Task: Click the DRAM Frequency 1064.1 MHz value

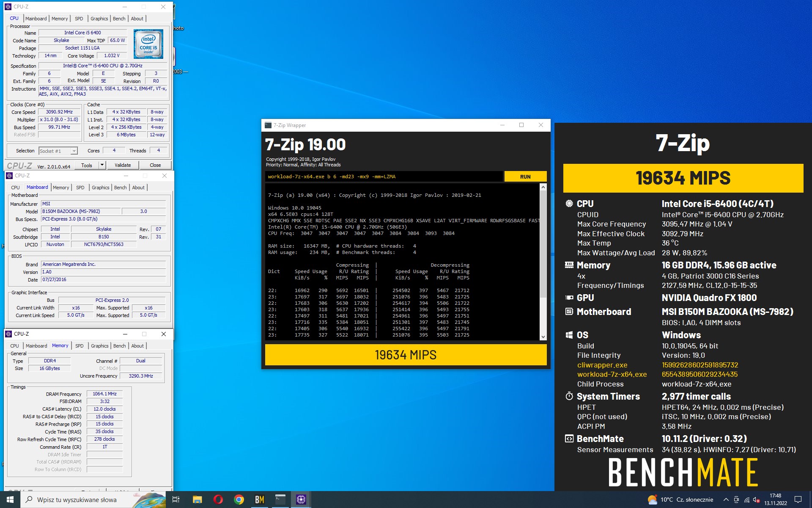Action: (x=104, y=394)
